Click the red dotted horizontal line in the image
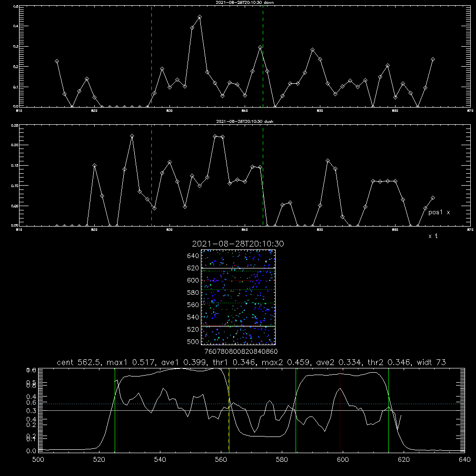 238,281
